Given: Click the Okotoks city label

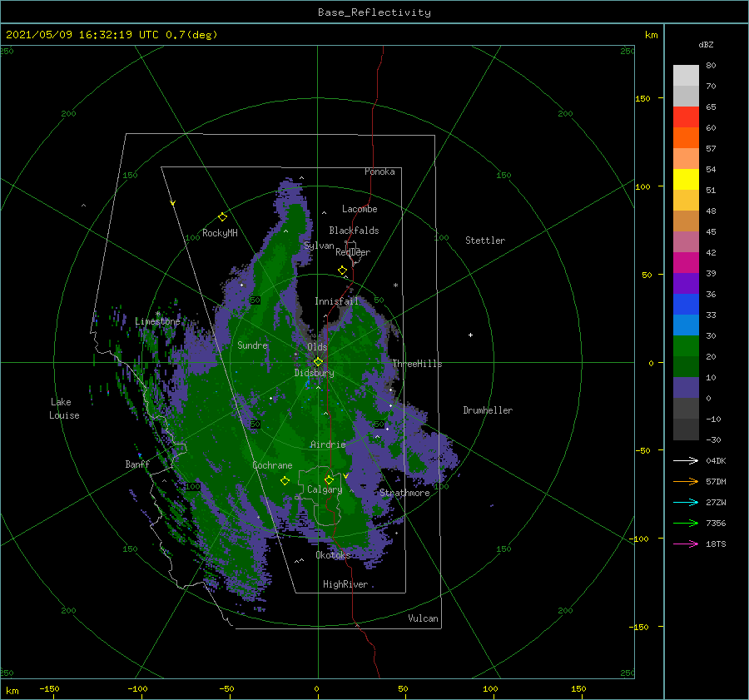Looking at the screenshot, I should click(334, 555).
